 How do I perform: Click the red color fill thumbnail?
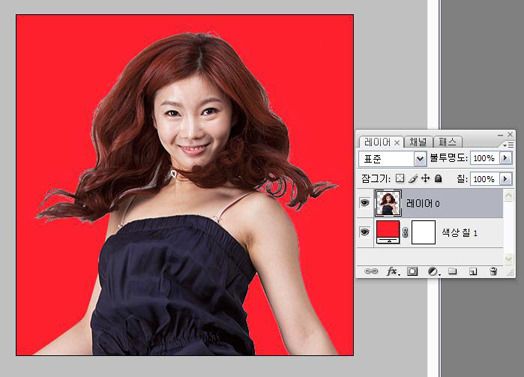click(388, 232)
